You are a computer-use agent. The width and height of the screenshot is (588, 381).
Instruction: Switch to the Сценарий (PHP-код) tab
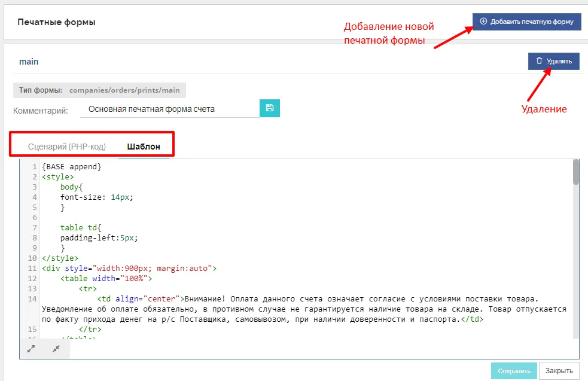click(x=66, y=147)
